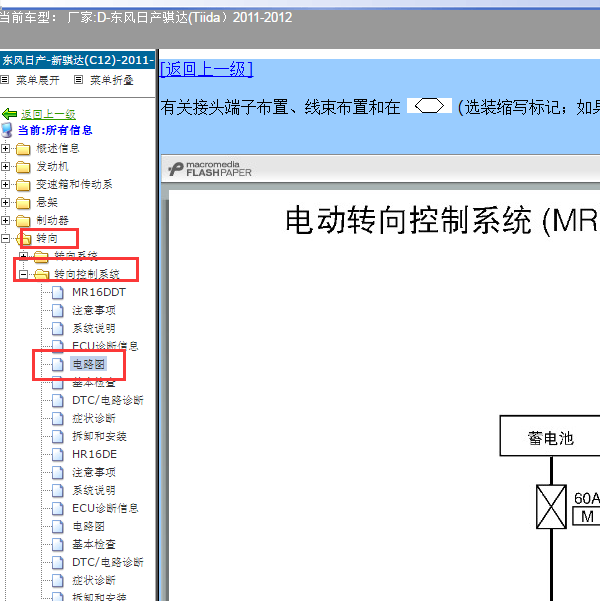Open 系统说明 under MR16DDT

point(94,328)
